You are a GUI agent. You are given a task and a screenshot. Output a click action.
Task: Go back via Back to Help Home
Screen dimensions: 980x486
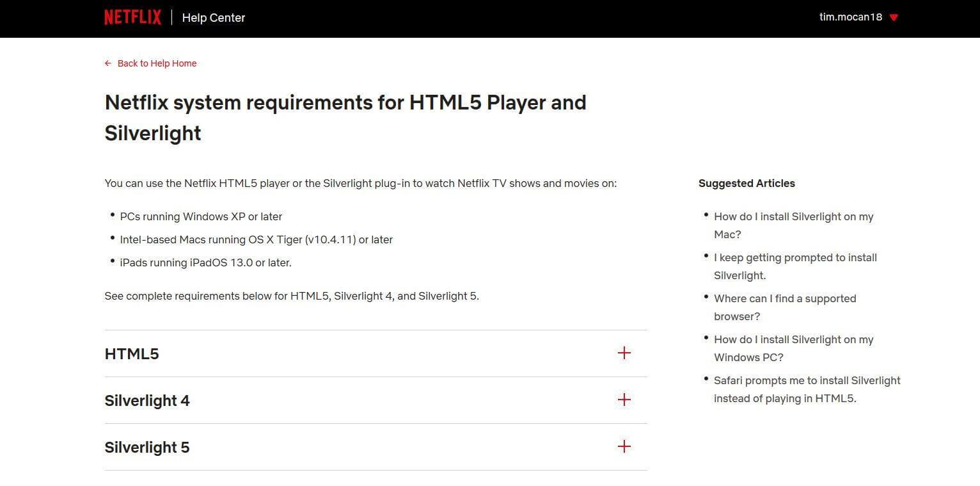point(157,63)
